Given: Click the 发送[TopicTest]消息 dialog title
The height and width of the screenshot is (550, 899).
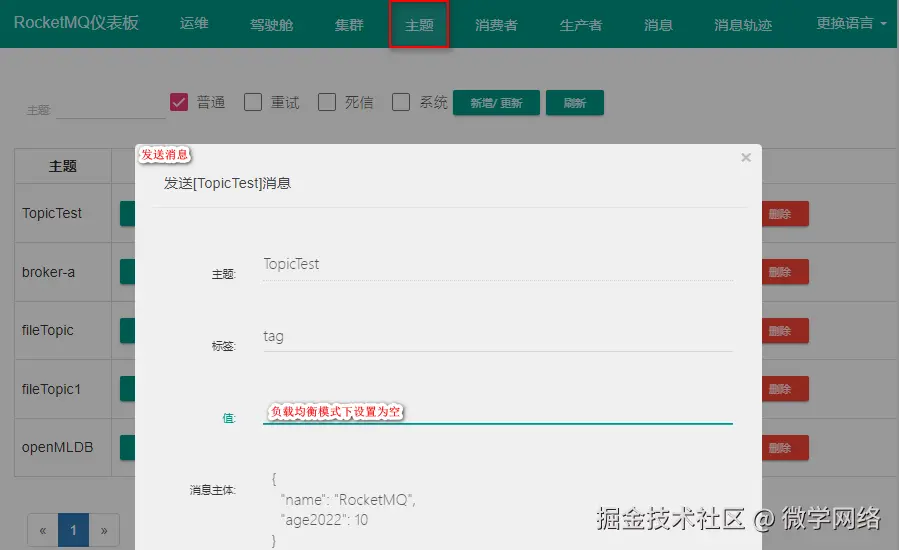Looking at the screenshot, I should [227, 184].
